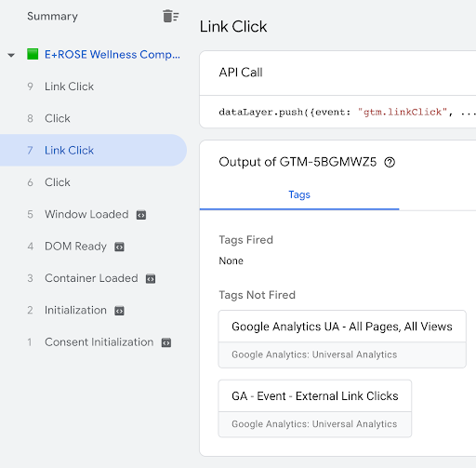This screenshot has width=476, height=468.
Task: Open Google Analytics UA - All Pages tag card
Action: click(342, 339)
